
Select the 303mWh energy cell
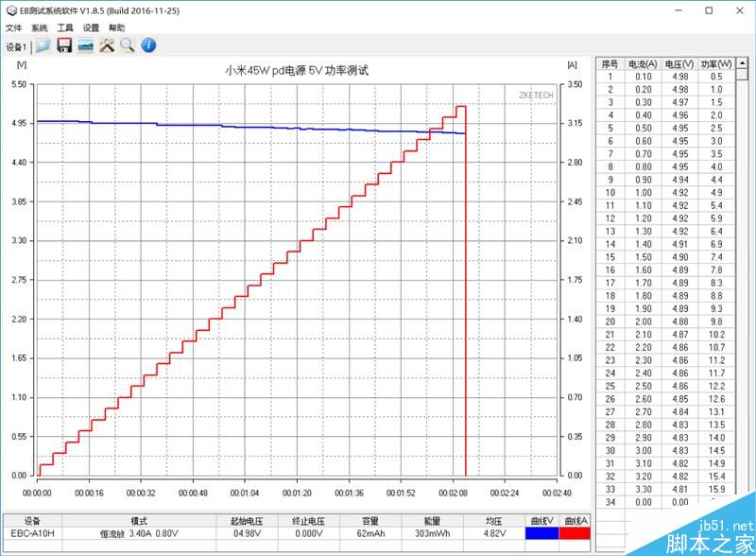[x=432, y=533]
